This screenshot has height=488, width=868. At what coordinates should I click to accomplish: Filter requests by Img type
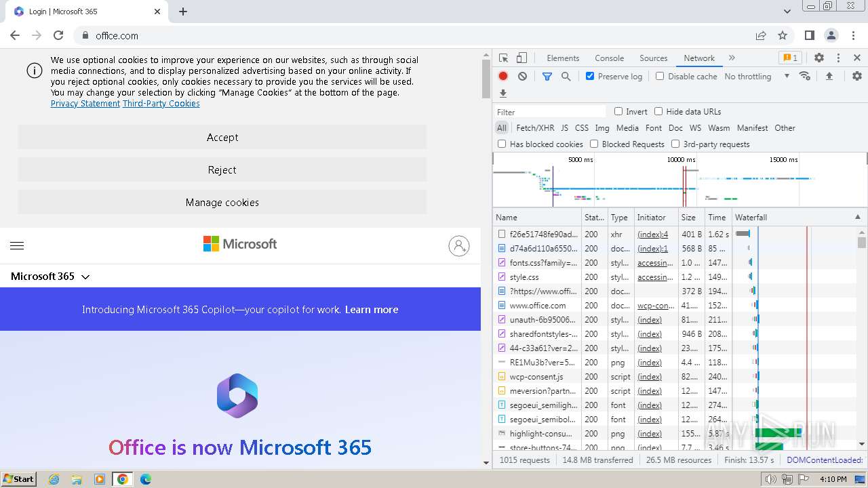[601, 128]
